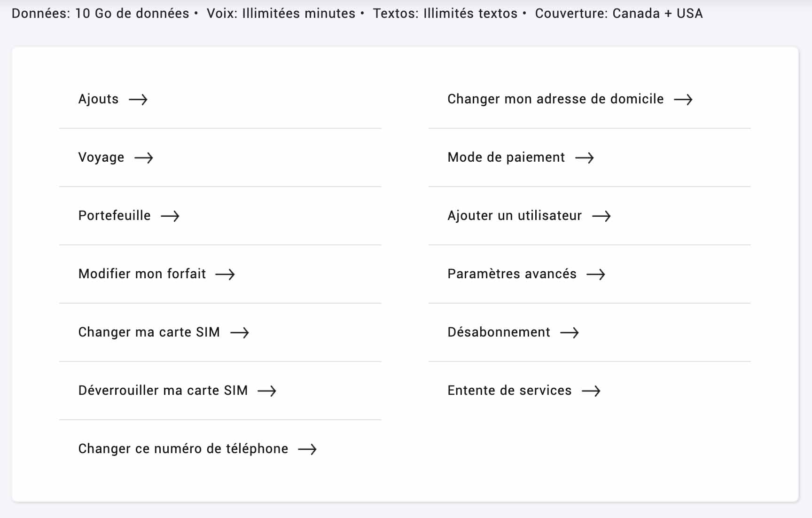
Task: Click the Désabonnement link
Action: coord(513,332)
